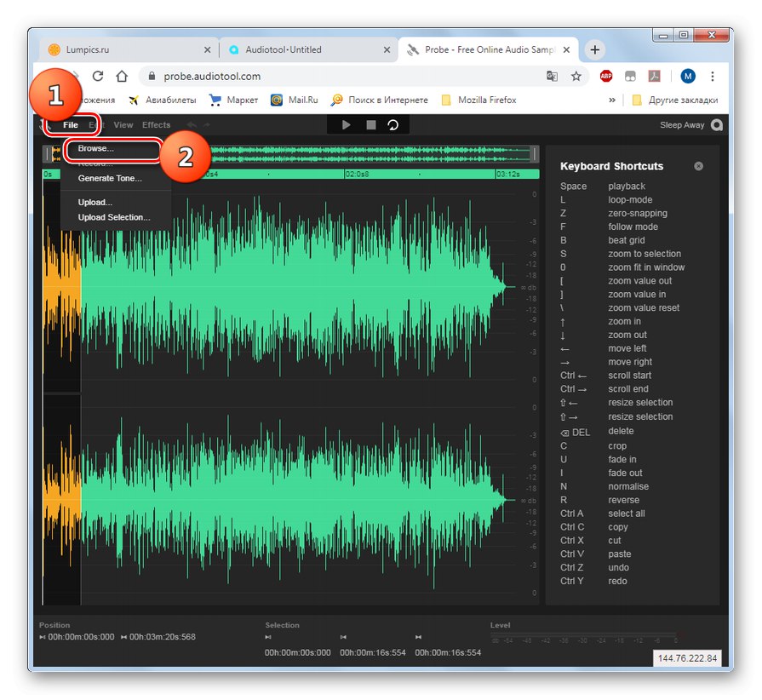The height and width of the screenshot is (700, 762).
Task: Open the Chrome three-dot menu
Action: pyautogui.click(x=712, y=77)
